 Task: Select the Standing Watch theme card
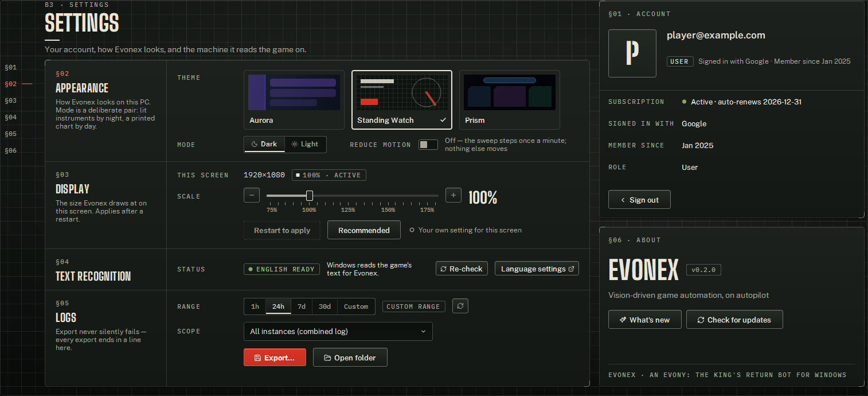[x=402, y=100]
